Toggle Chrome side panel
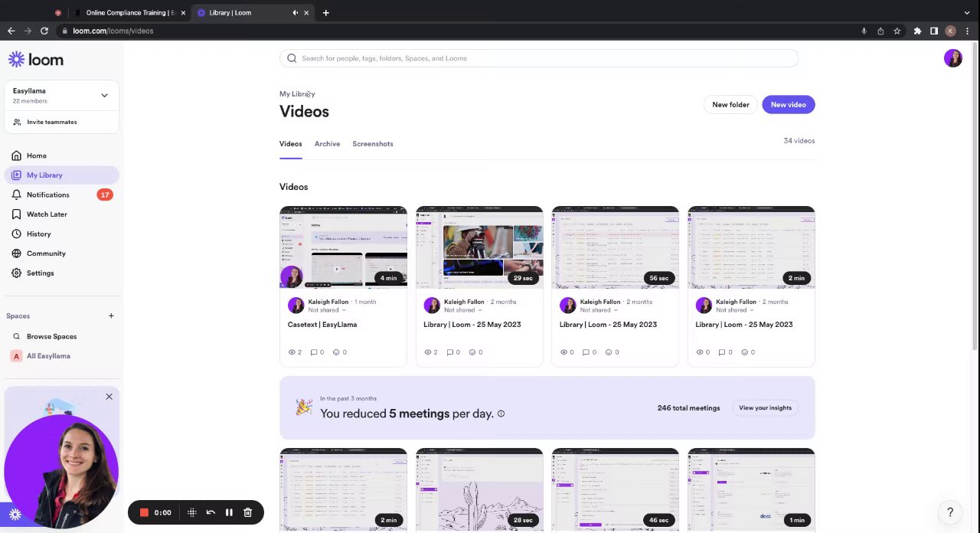This screenshot has width=980, height=533. 934,31
